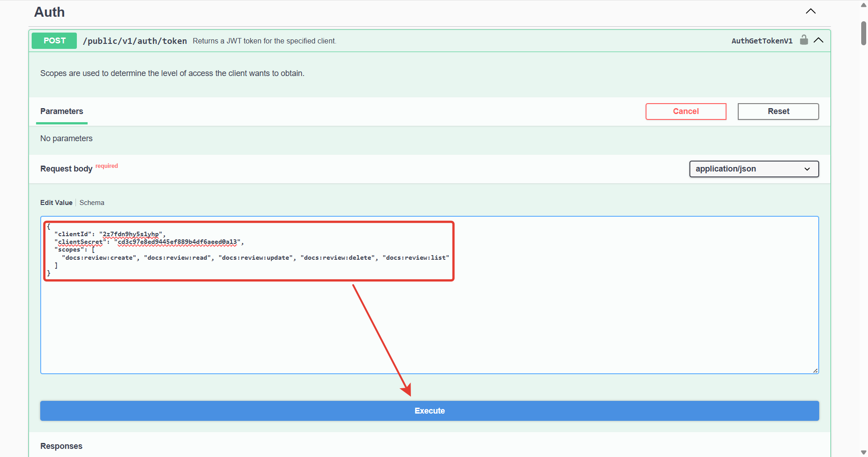The image size is (868, 457).
Task: Click the green POST method badge
Action: point(54,41)
